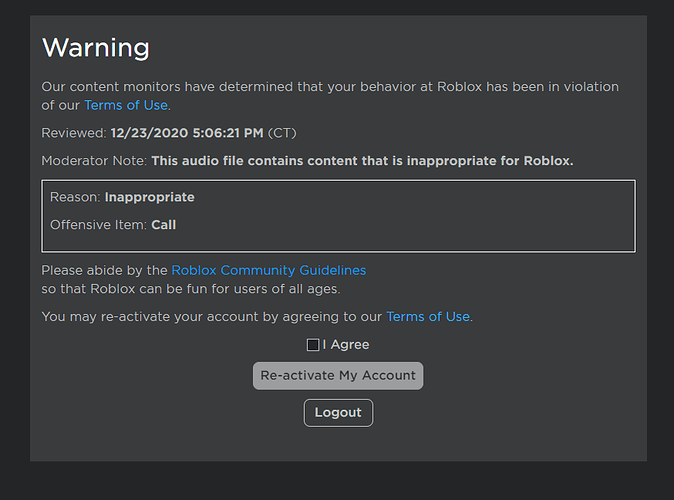This screenshot has width=674, height=500.
Task: Select the Warning heading text
Action: click(x=96, y=48)
